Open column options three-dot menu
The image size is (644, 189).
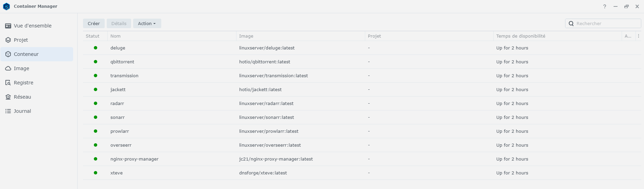pyautogui.click(x=639, y=36)
